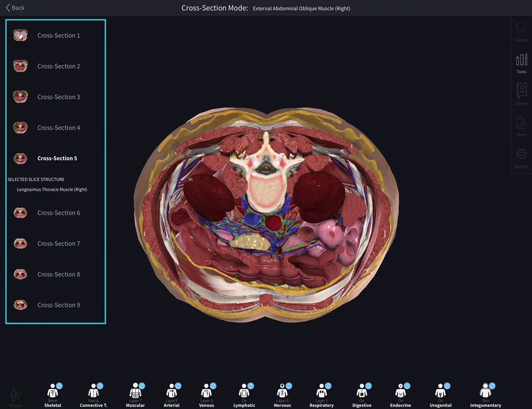Toggle the blue cycle badge on Urogenital
The height and width of the screenshot is (409, 532).
pyautogui.click(x=447, y=386)
